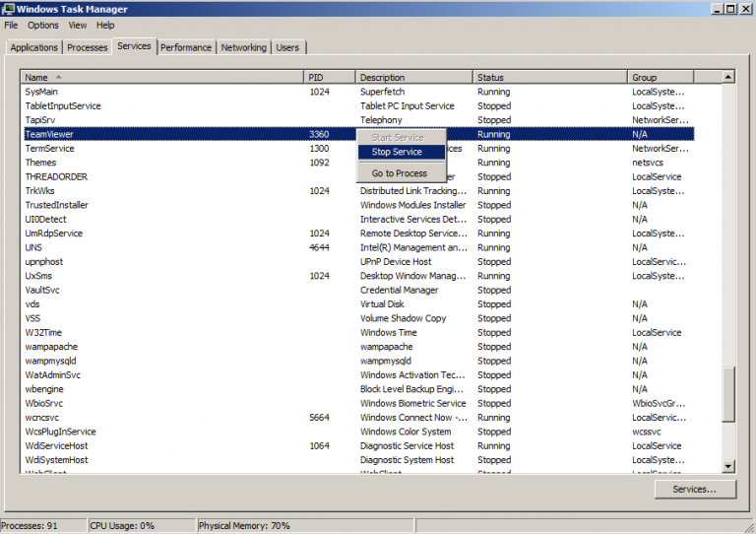Select the UxSms service row
Viewport: 756px width, 534px height.
359,276
